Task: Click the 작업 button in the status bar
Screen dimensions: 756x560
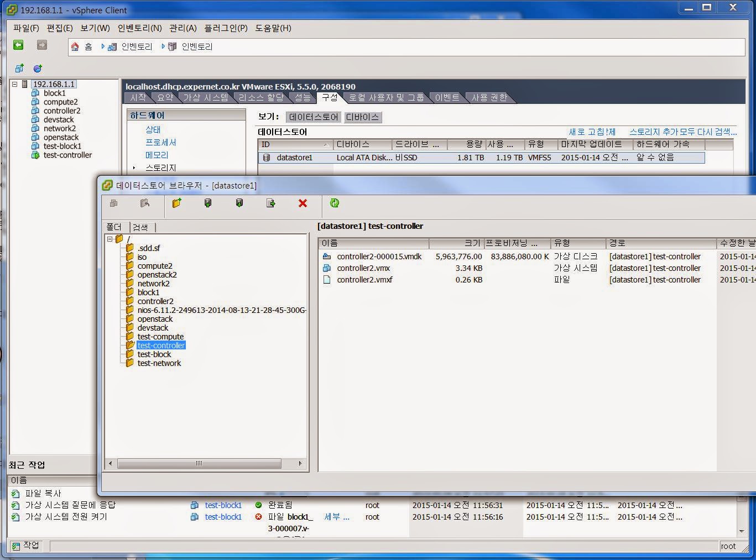Action: (26, 546)
